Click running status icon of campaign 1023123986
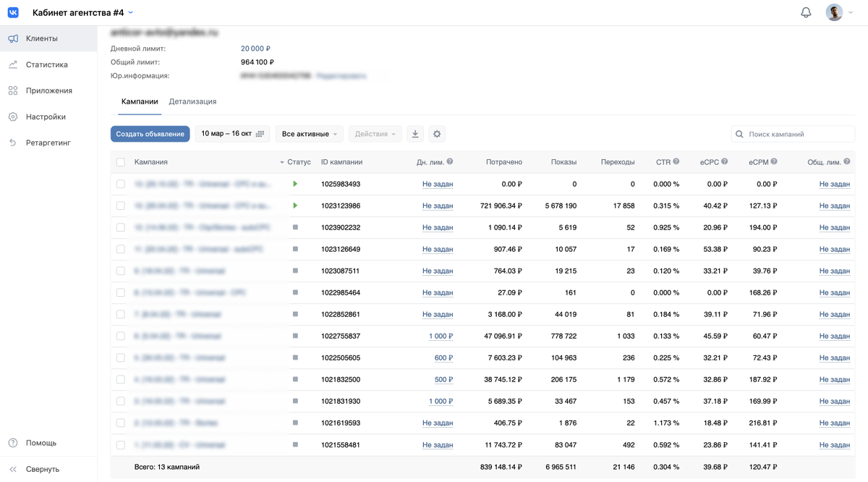This screenshot has height=482, width=868. click(295, 206)
